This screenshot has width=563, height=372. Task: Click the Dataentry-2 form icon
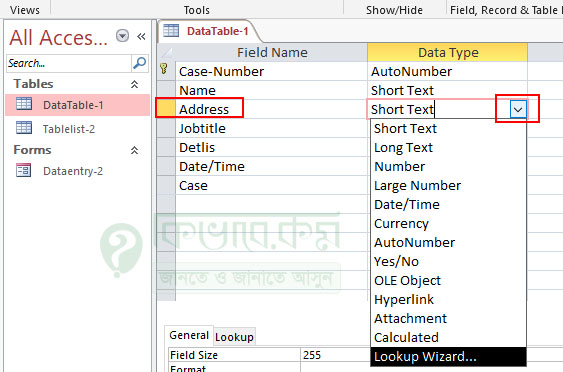[24, 170]
